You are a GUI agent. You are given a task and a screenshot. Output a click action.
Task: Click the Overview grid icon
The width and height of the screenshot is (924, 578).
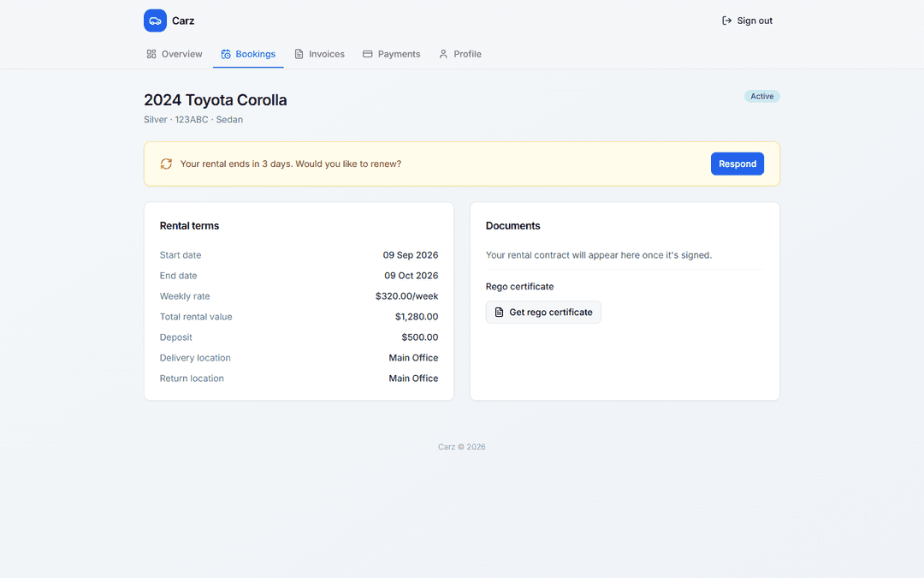pyautogui.click(x=151, y=54)
